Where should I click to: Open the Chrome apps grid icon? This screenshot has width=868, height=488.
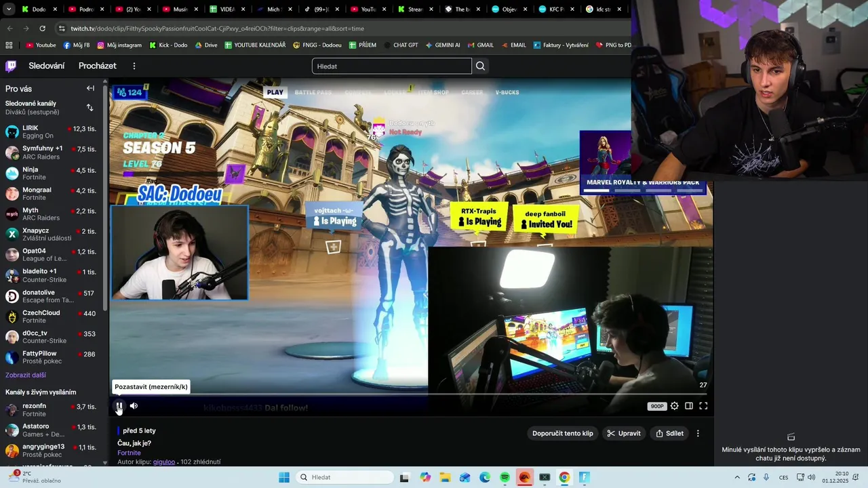(9, 45)
